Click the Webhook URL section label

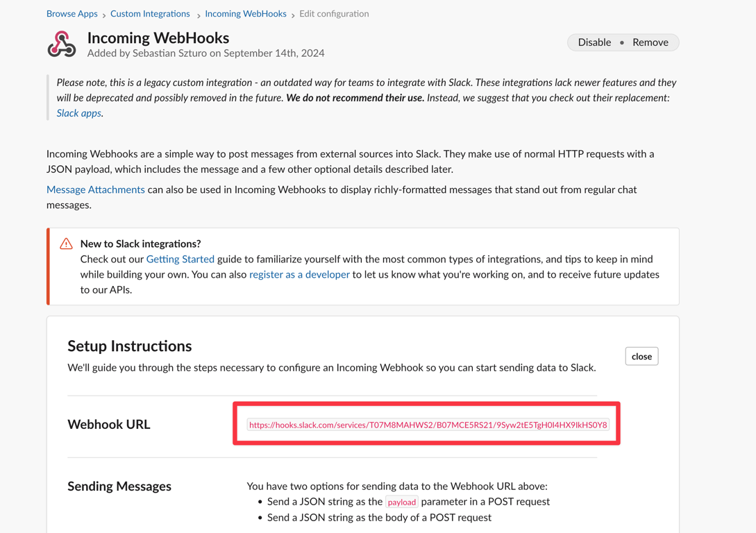tap(109, 424)
